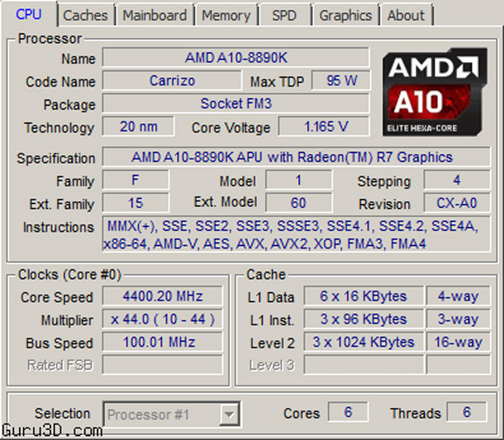Click the Threads value 6
Screen dimensions: 504x440
click(x=467, y=412)
